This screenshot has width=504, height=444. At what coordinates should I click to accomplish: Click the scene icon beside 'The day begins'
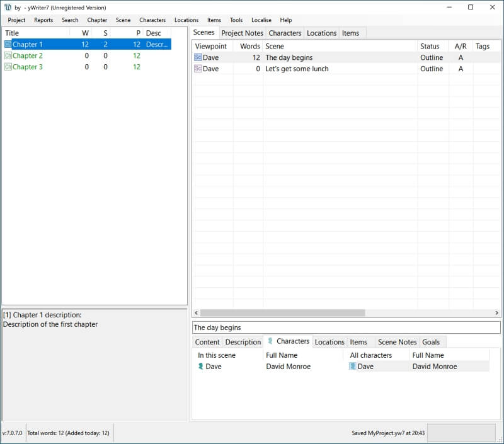(x=198, y=57)
